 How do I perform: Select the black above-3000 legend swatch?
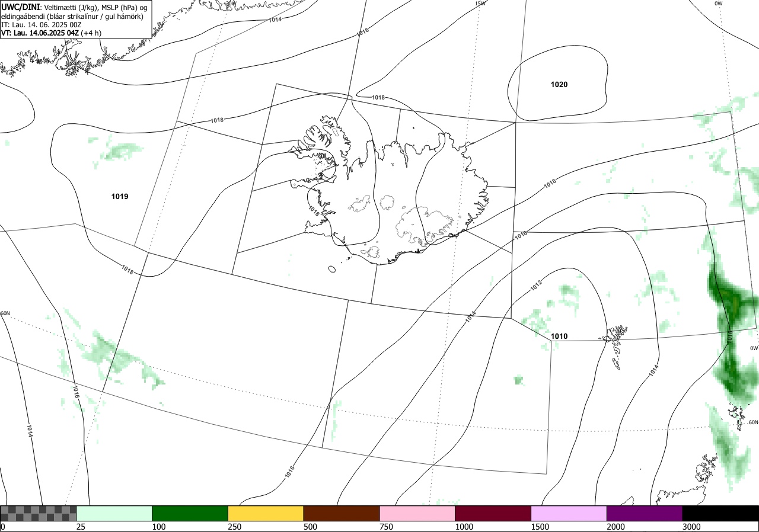(720, 513)
